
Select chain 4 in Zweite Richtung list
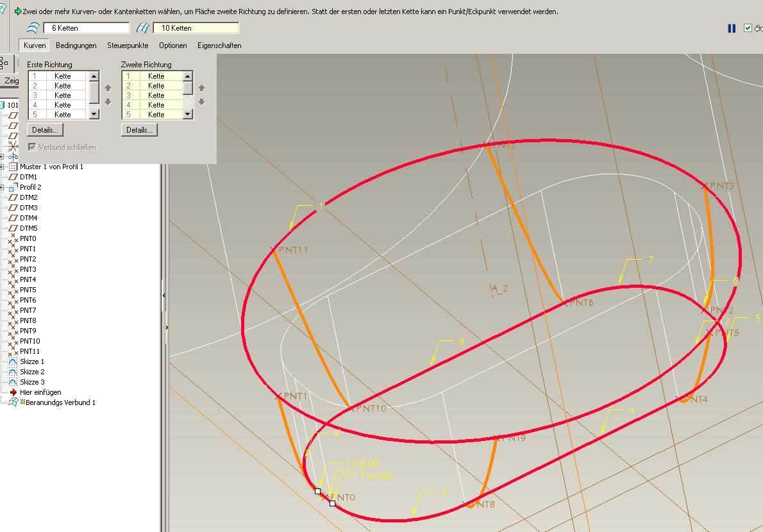click(x=153, y=105)
